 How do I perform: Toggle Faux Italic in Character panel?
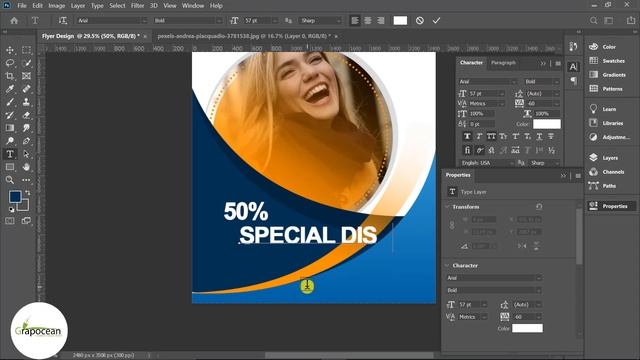pos(480,136)
